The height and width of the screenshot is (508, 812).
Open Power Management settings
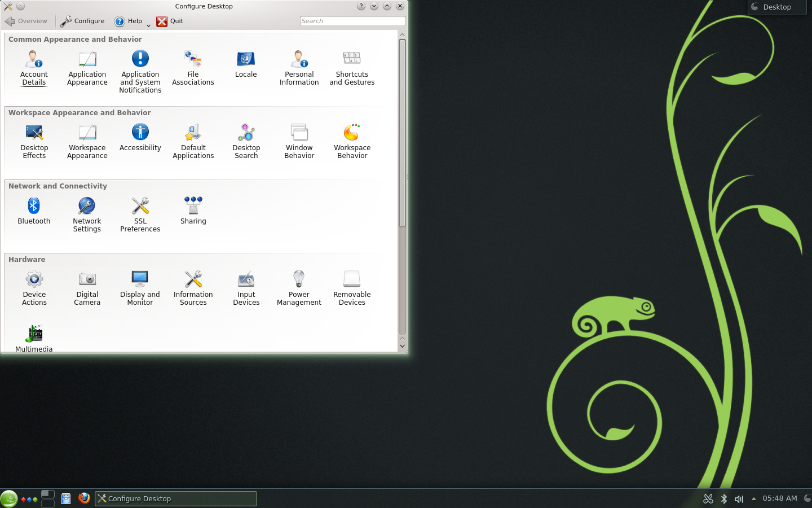tap(299, 288)
